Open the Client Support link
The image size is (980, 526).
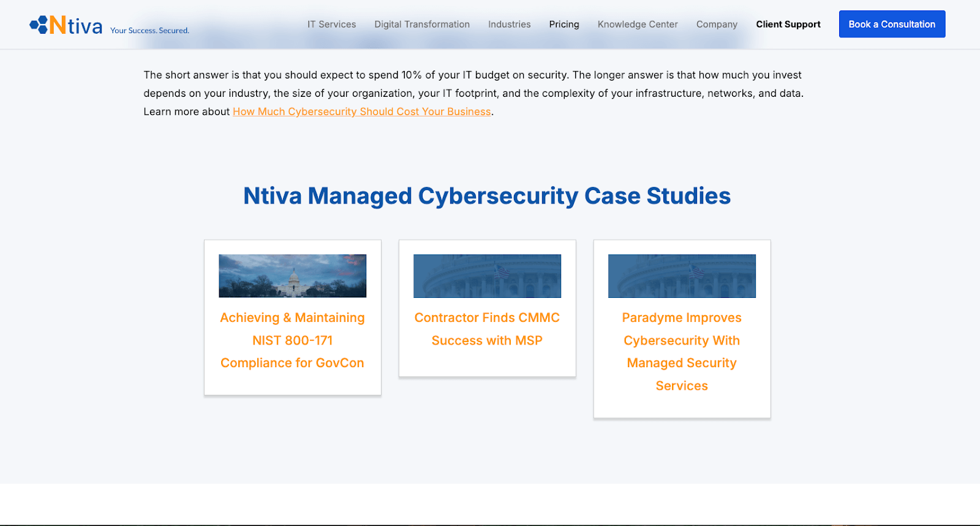[x=788, y=25]
